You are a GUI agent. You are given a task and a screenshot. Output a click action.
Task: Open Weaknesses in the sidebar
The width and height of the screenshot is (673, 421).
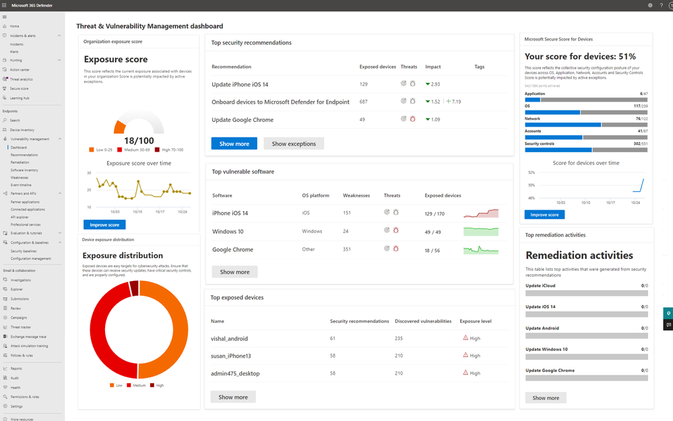click(x=19, y=178)
